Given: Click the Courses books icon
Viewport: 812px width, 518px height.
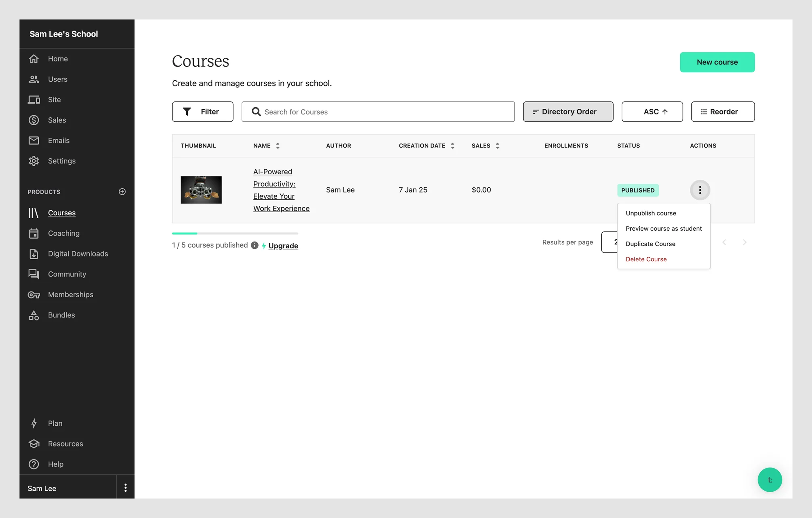Looking at the screenshot, I should [34, 213].
